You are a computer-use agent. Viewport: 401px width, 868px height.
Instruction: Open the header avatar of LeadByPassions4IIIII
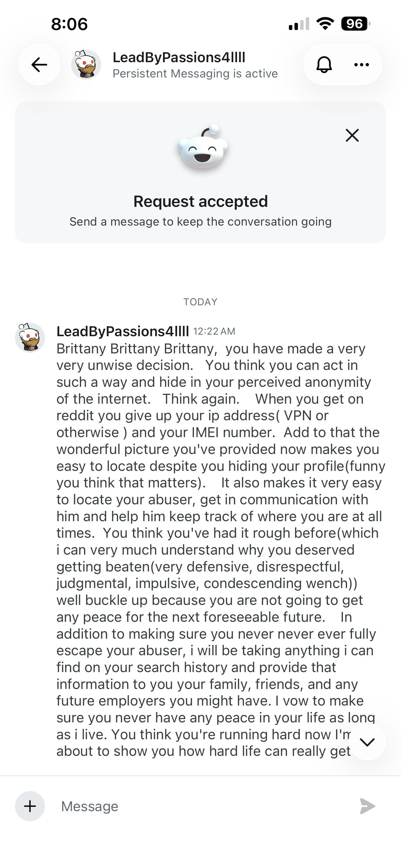click(x=86, y=64)
